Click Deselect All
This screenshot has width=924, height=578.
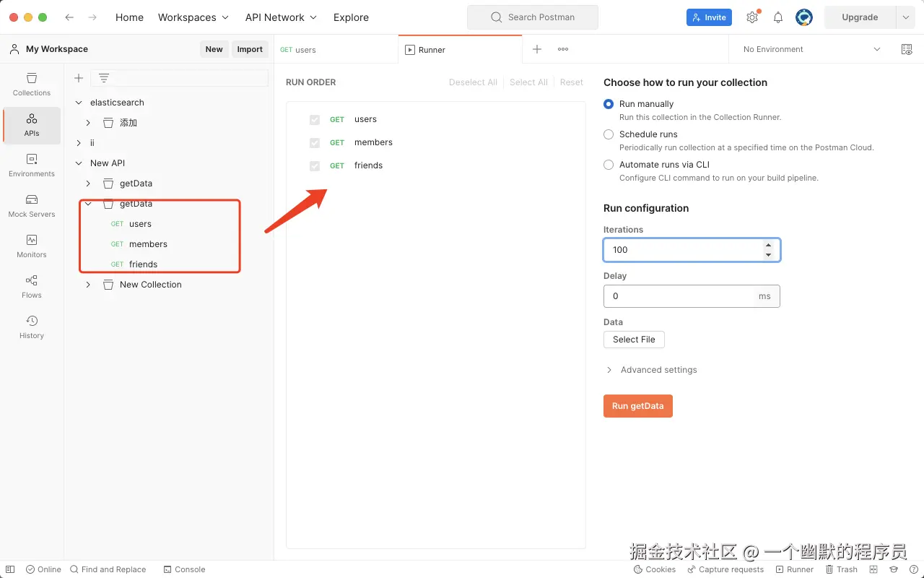point(473,82)
